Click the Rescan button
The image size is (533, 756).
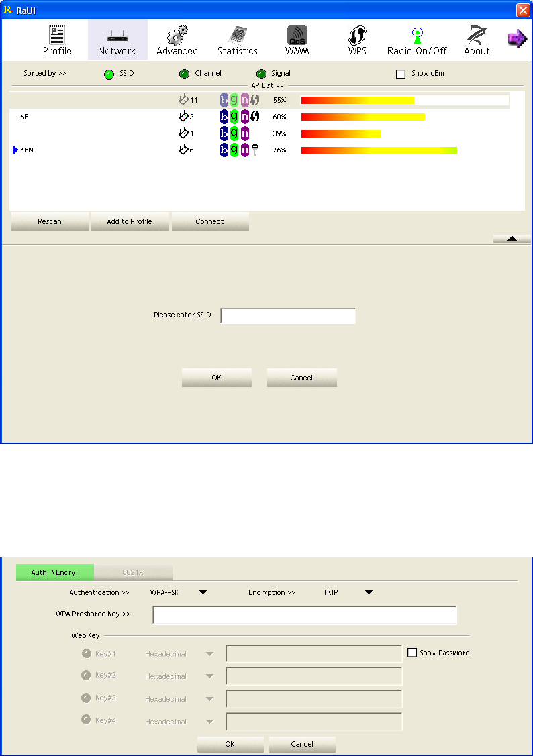[x=50, y=221]
